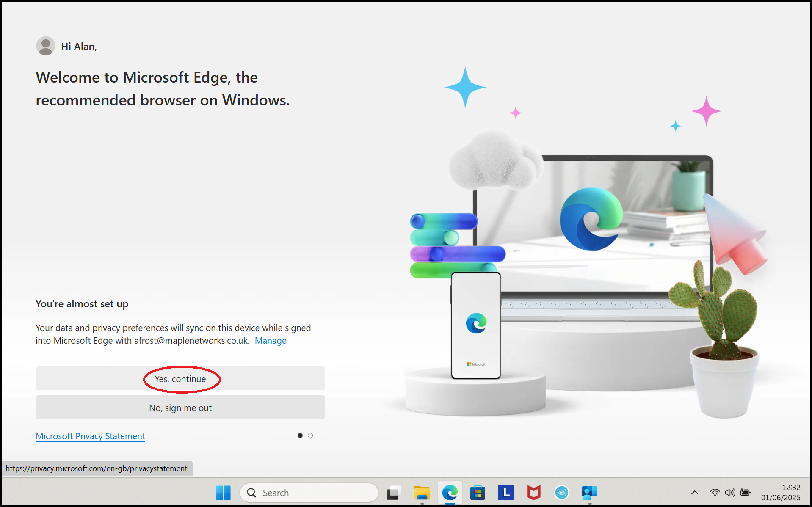
Task: Open the Manage sync settings link
Action: pyautogui.click(x=271, y=341)
